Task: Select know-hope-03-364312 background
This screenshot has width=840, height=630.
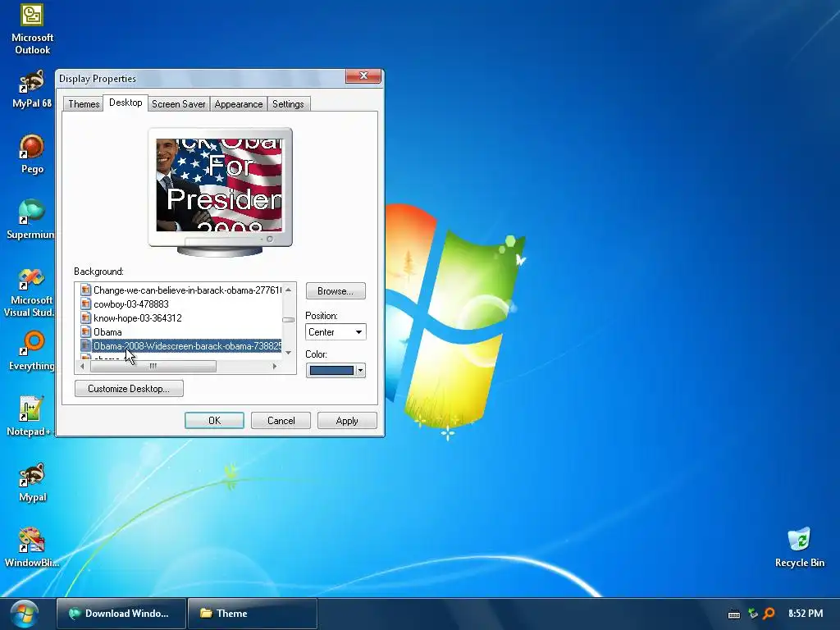Action: tap(138, 317)
